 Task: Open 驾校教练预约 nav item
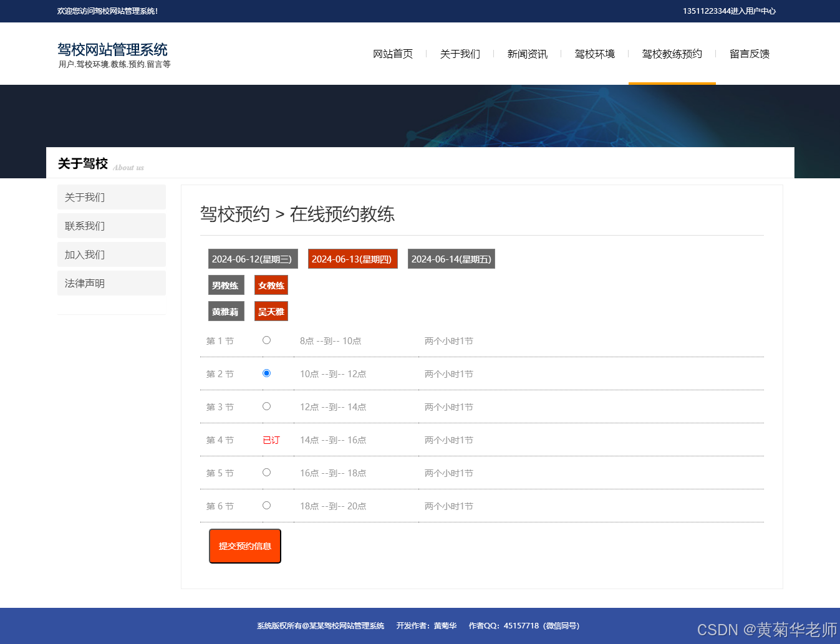672,54
